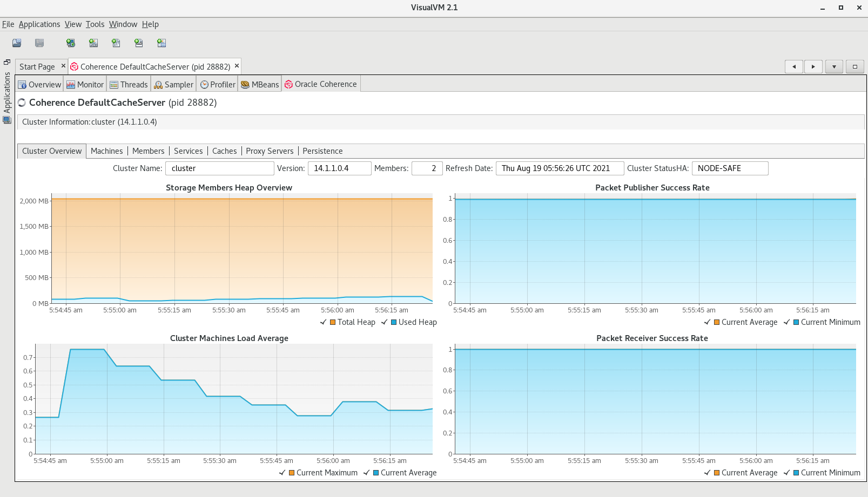Open the File menu
Viewport: 868px width, 497px height.
coord(8,24)
